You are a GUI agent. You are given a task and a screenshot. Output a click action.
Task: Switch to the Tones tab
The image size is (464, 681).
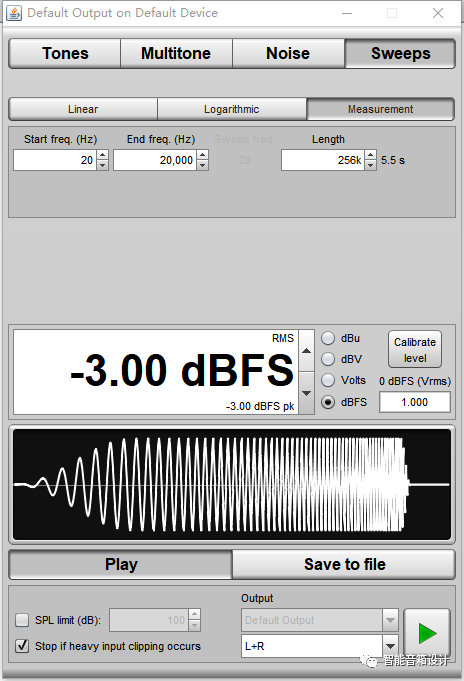pos(65,53)
